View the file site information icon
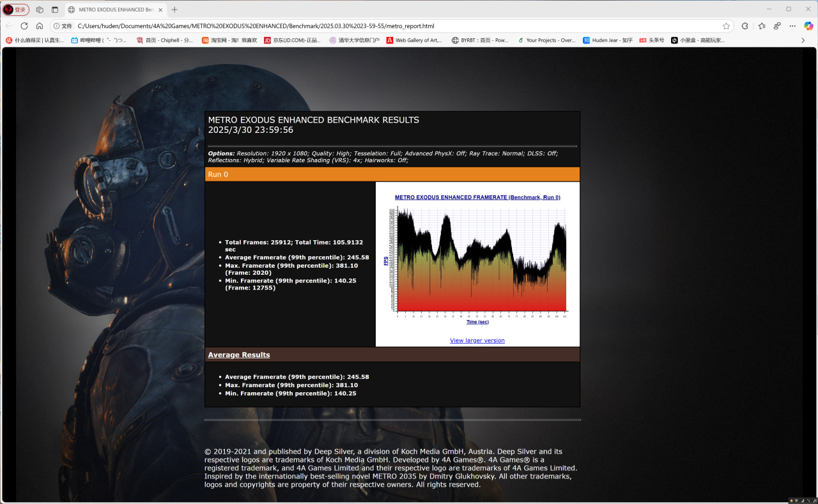 [63, 26]
